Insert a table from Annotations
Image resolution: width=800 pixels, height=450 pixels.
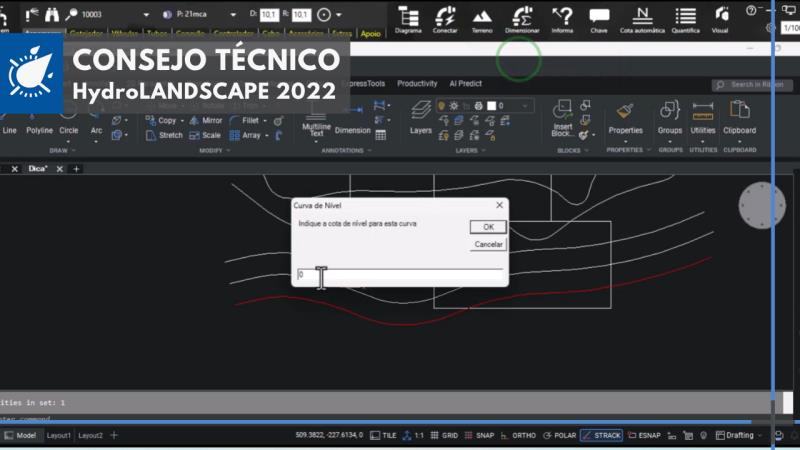coord(381,135)
